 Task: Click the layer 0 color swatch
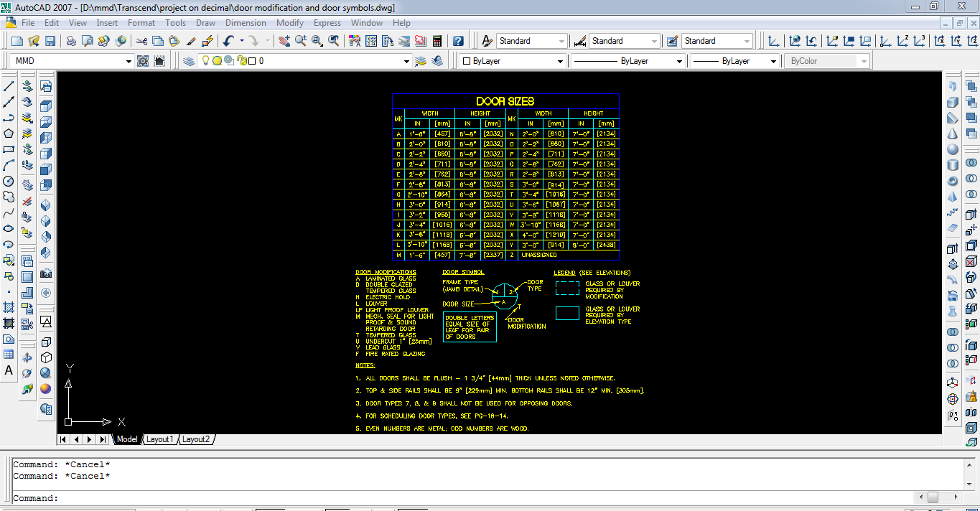pyautogui.click(x=252, y=61)
